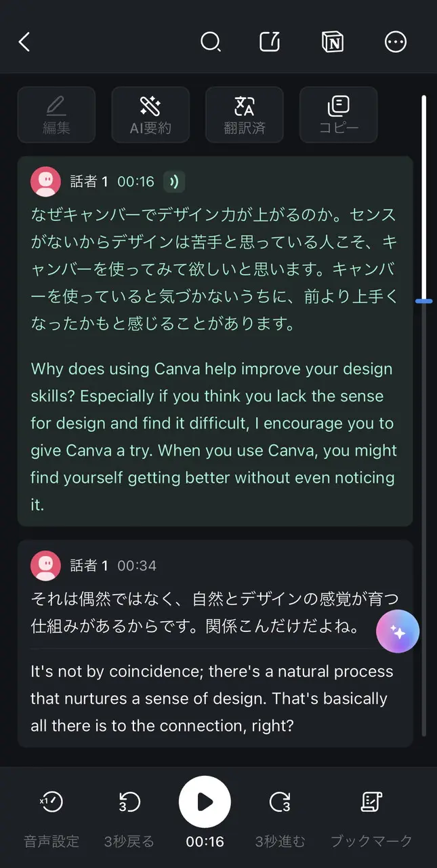Toggle the 翻訳済 translation button

tap(245, 115)
